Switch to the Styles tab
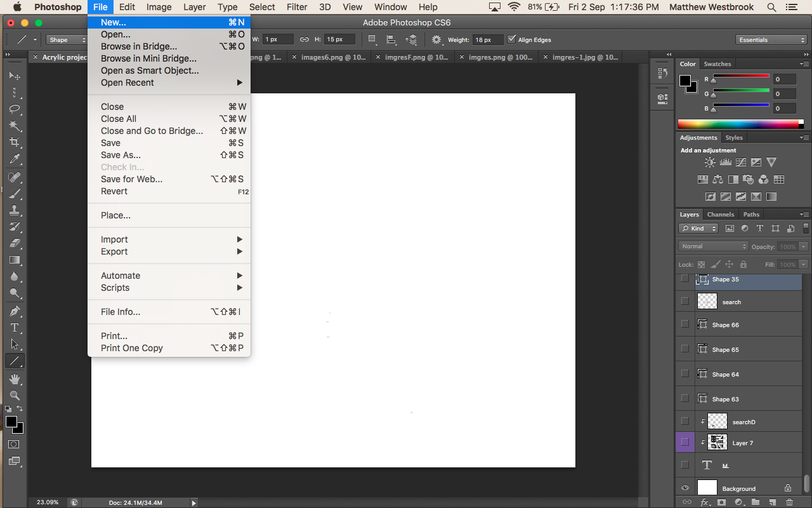The image size is (812, 508). [x=734, y=138]
